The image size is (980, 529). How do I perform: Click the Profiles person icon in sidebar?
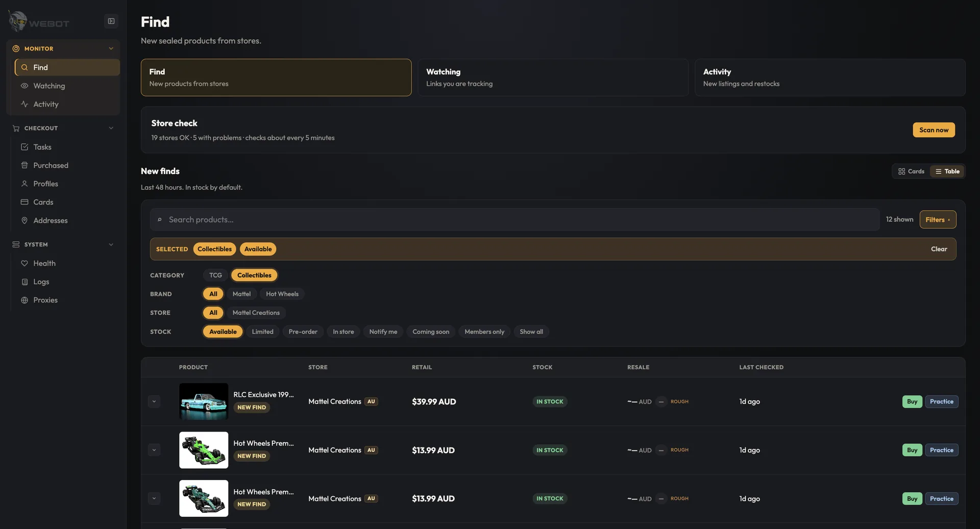(24, 184)
